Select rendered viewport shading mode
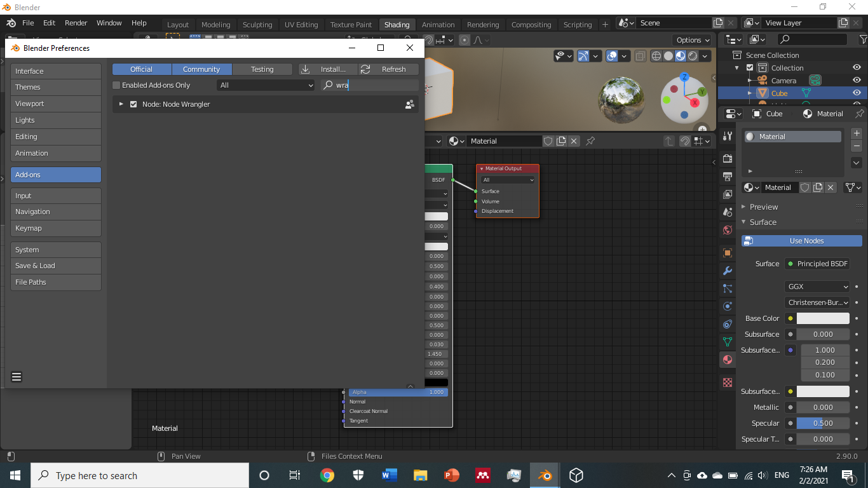Screen dimensions: 868x488 (x=693, y=56)
